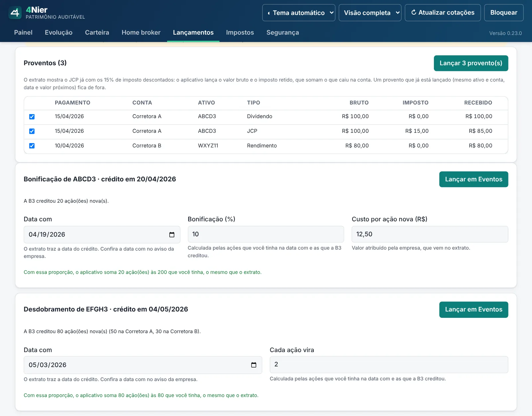Focus the Bonificação (%) input field
This screenshot has width=532, height=416.
coord(266,234)
